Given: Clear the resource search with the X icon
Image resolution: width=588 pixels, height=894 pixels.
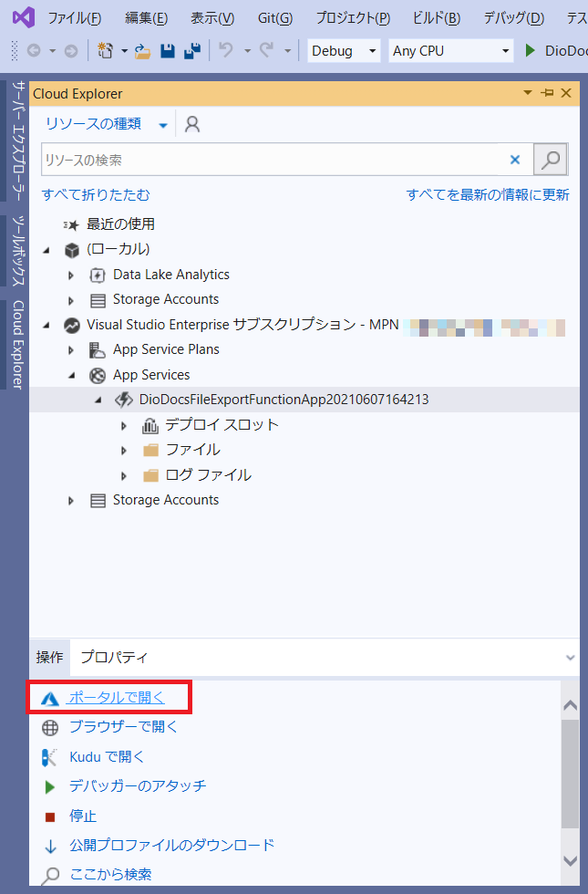Looking at the screenshot, I should click(x=515, y=160).
